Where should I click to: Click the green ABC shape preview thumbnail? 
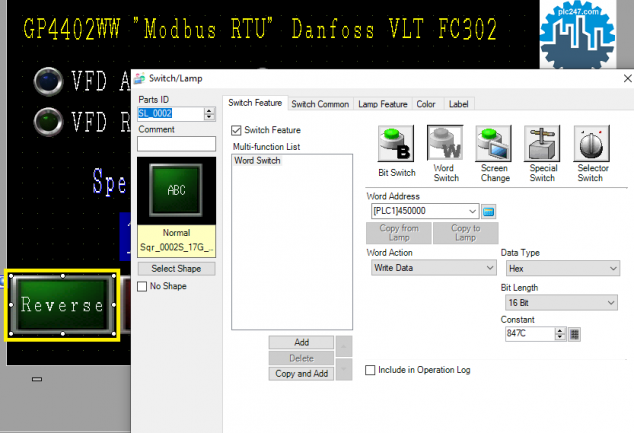click(176, 190)
